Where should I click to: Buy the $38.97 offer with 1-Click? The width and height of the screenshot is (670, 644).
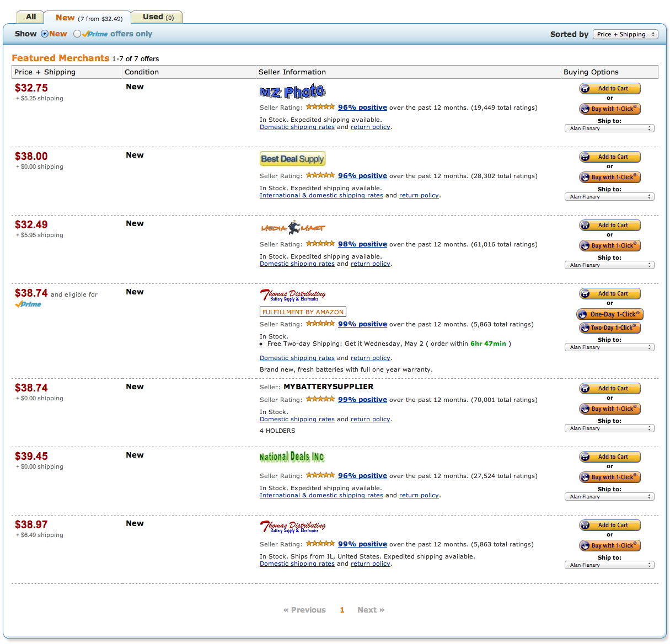(610, 545)
